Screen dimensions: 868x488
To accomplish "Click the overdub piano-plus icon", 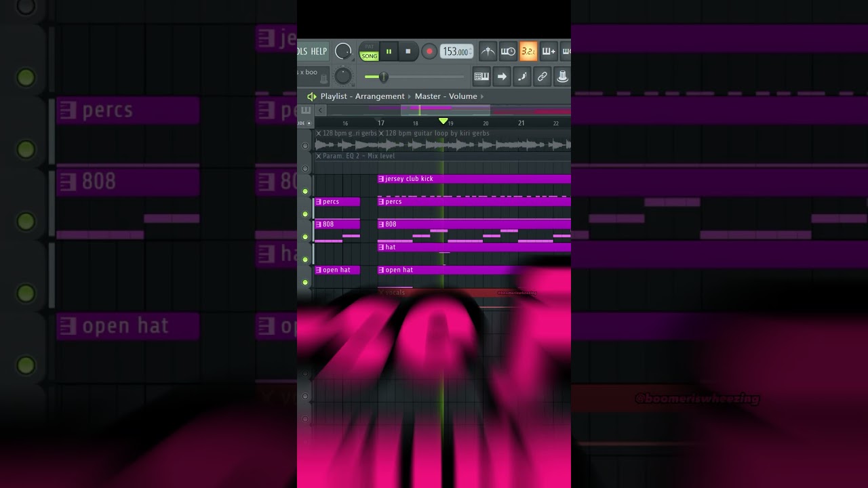I will [x=549, y=52].
